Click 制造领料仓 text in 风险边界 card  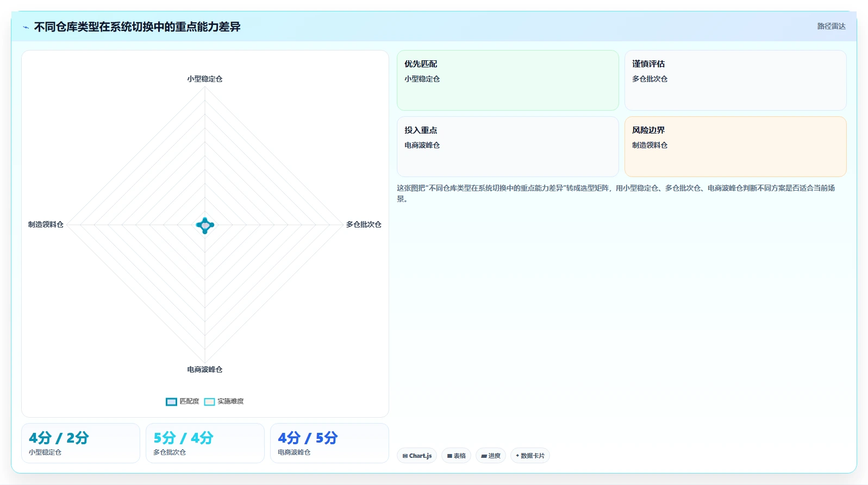click(650, 145)
